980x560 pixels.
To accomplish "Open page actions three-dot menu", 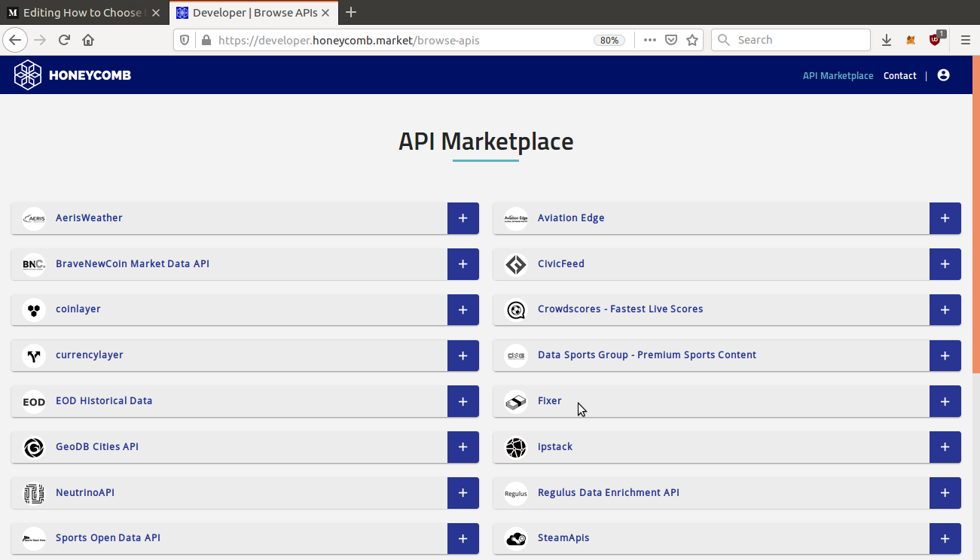I will click(x=650, y=40).
